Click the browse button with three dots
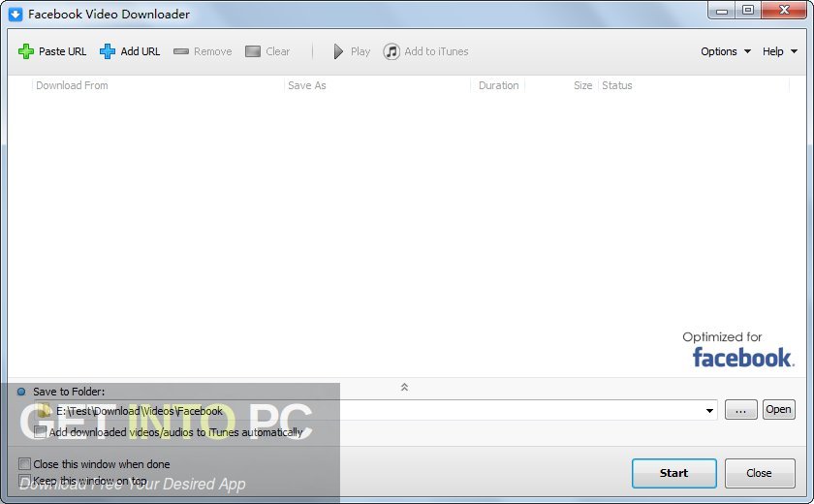Image resolution: width=814 pixels, height=504 pixels. coord(740,410)
